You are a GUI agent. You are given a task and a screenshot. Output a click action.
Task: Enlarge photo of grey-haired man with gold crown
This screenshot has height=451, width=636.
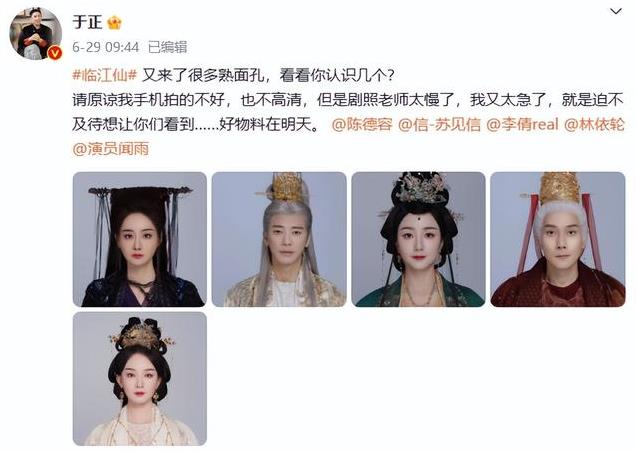click(x=279, y=239)
